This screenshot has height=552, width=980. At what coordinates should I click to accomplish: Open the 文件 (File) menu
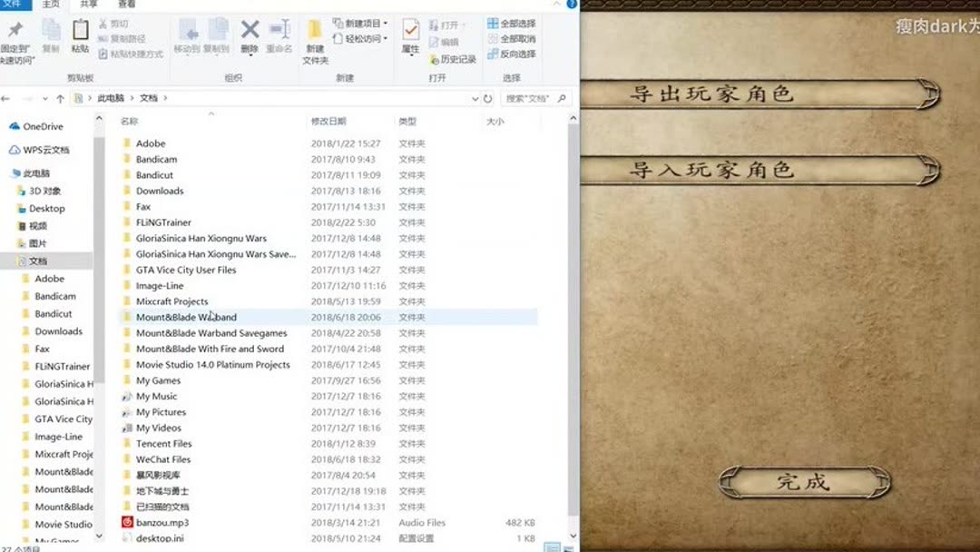[12, 5]
